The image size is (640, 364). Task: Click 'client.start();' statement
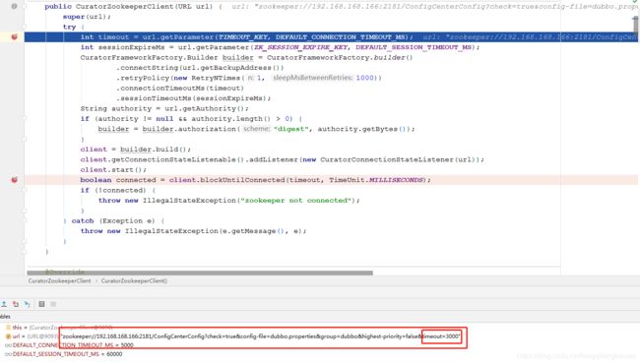point(113,169)
